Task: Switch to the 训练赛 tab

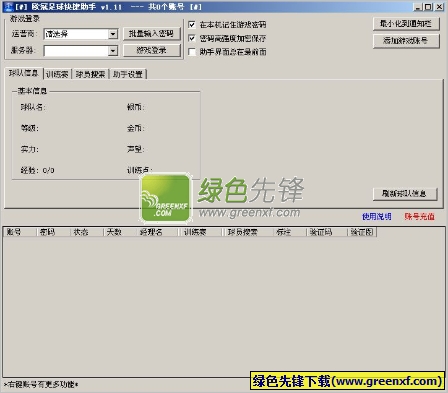Action: coord(57,74)
